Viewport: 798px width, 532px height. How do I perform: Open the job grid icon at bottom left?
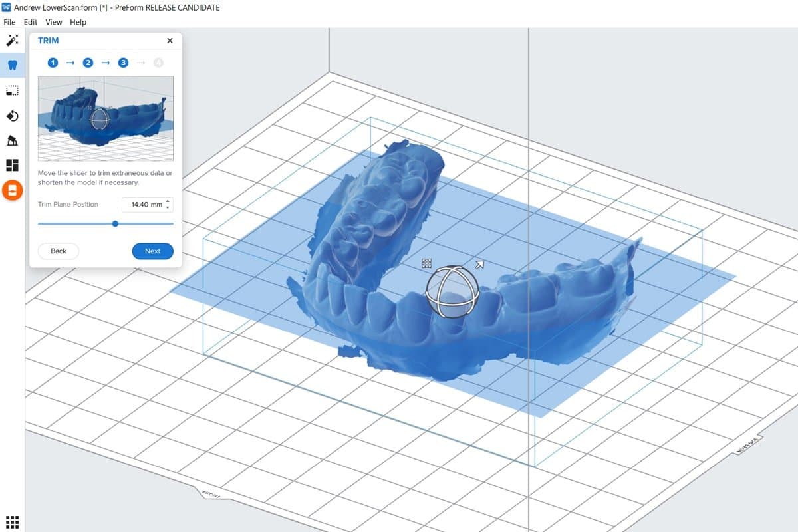click(12, 521)
